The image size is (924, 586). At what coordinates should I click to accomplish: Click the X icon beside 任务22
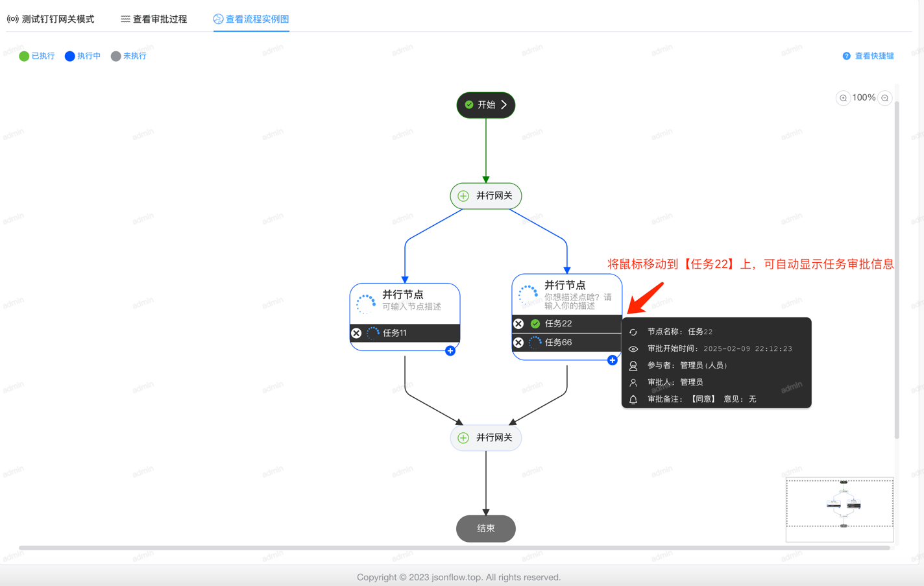(x=518, y=323)
